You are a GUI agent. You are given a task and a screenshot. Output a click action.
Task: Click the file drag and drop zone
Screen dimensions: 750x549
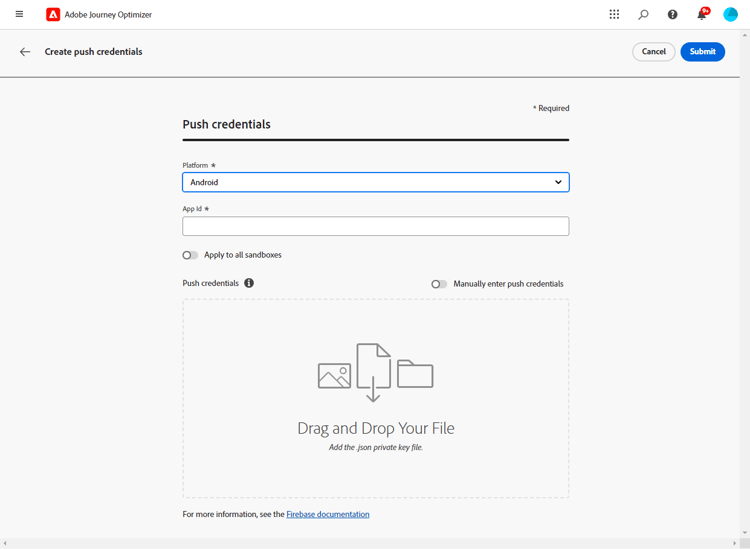(x=376, y=398)
